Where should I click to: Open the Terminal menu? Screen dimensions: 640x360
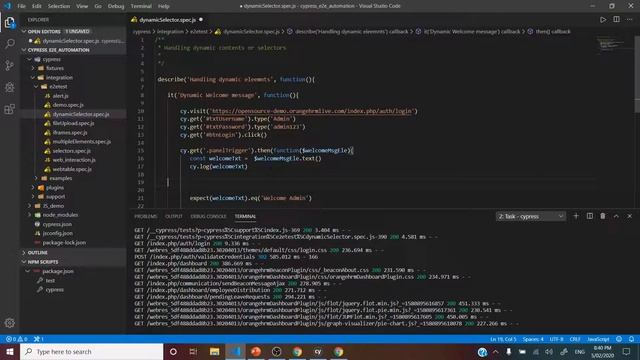coord(141,6)
